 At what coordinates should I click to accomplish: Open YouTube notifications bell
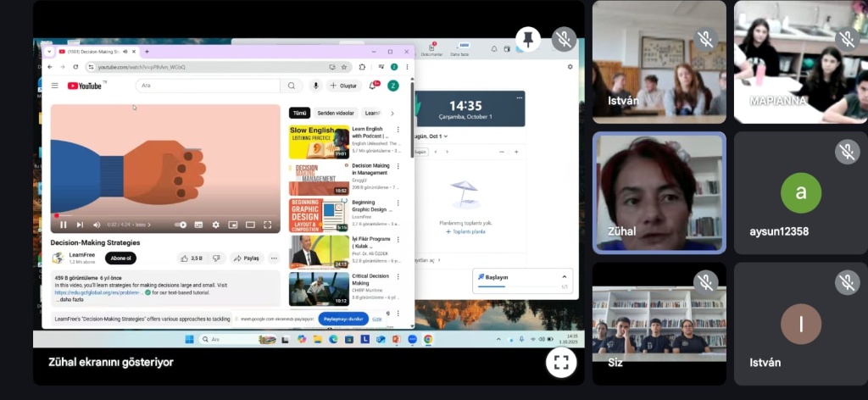coord(372,86)
